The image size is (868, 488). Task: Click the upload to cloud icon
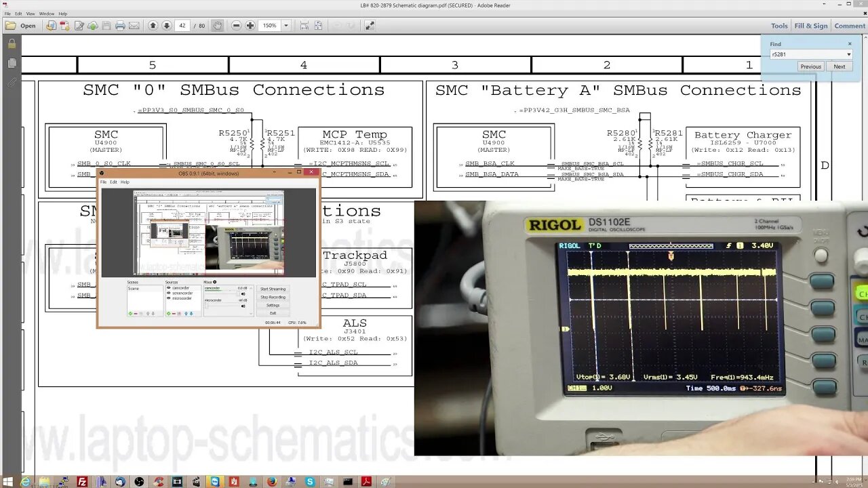[92, 26]
